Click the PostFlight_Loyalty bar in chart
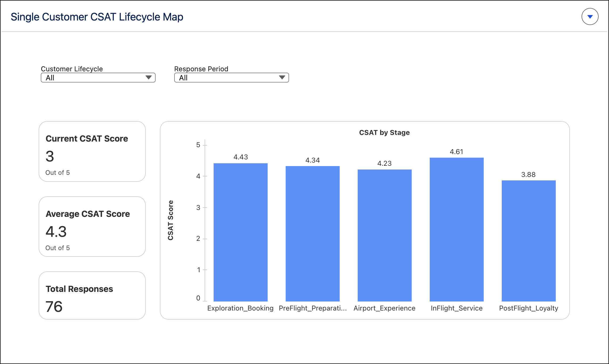Screen dimensions: 609x364 click(x=529, y=241)
